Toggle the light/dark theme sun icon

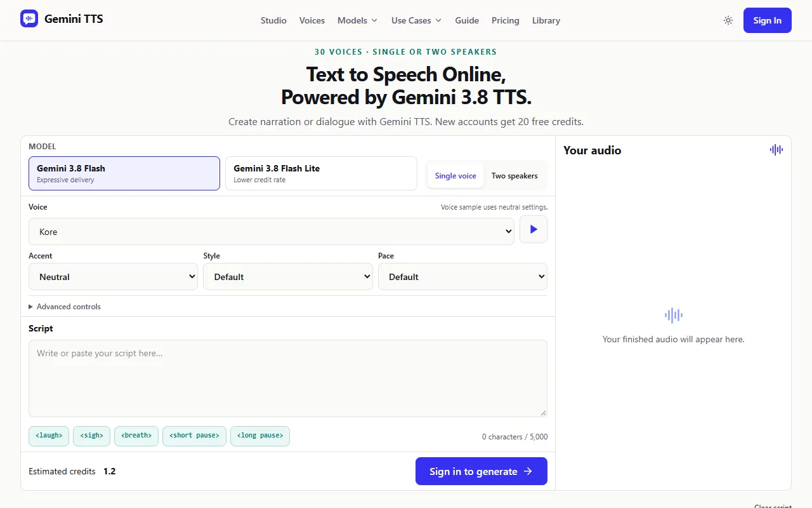point(728,20)
